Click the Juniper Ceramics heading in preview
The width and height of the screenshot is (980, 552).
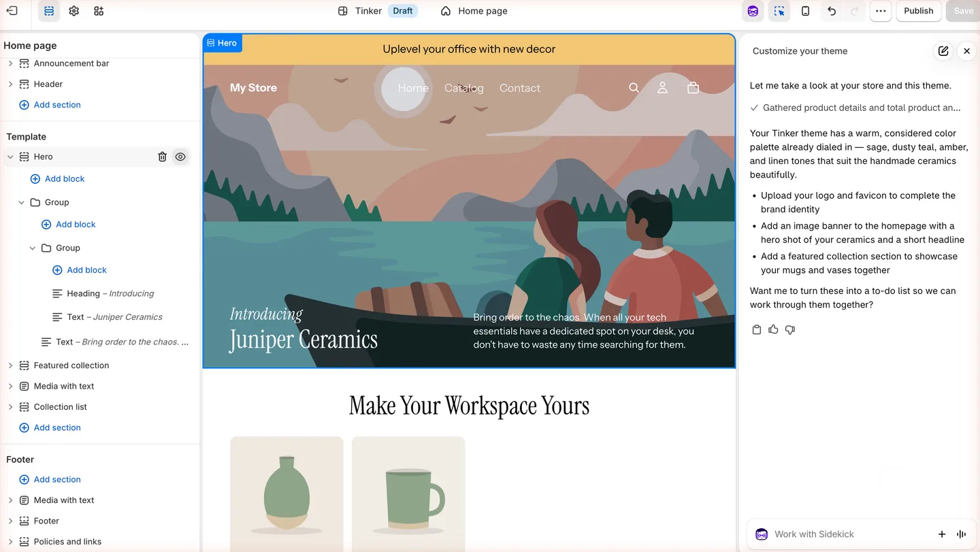[304, 340]
